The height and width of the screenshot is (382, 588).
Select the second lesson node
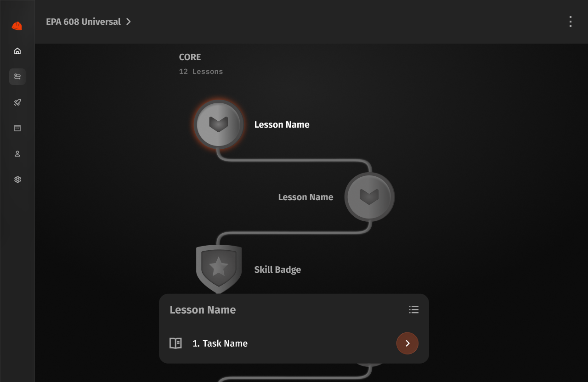point(369,197)
